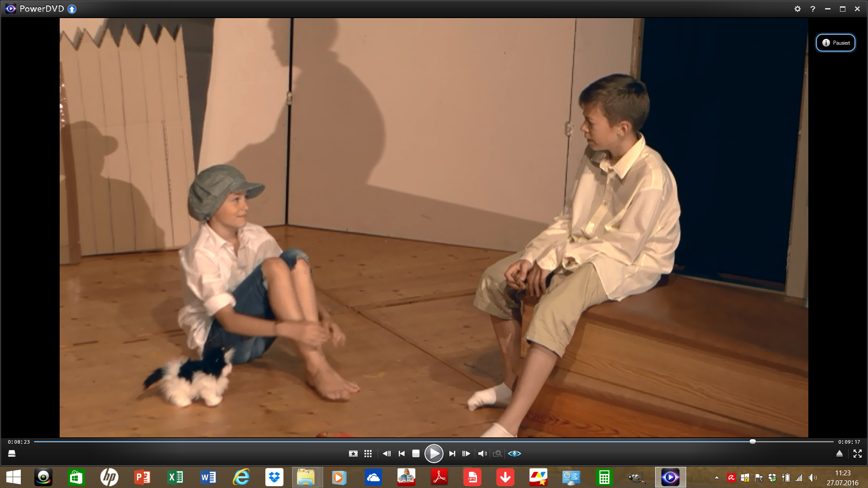The height and width of the screenshot is (488, 868).
Task: Click the video seek bar handle
Action: click(753, 441)
